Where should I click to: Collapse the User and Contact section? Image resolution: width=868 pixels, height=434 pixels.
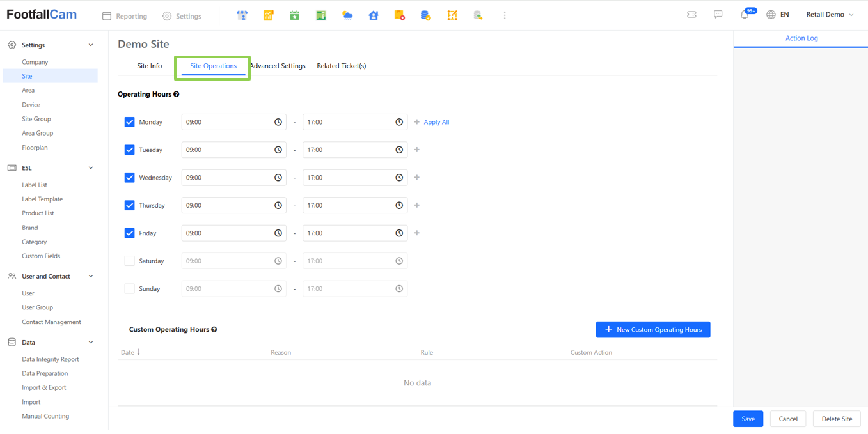(91, 277)
